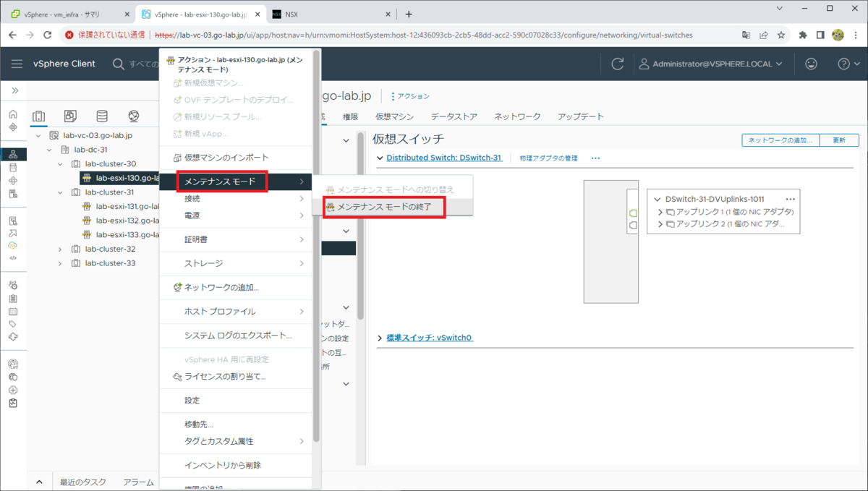
Task: Open the Policies and Profiles sidebar icon
Action: (x=13, y=221)
